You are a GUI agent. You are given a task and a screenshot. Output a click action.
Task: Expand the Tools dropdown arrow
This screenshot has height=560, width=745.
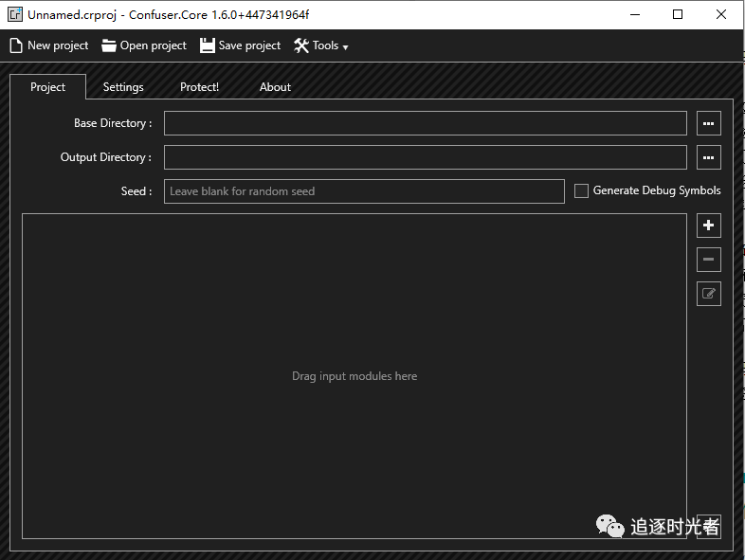[345, 47]
